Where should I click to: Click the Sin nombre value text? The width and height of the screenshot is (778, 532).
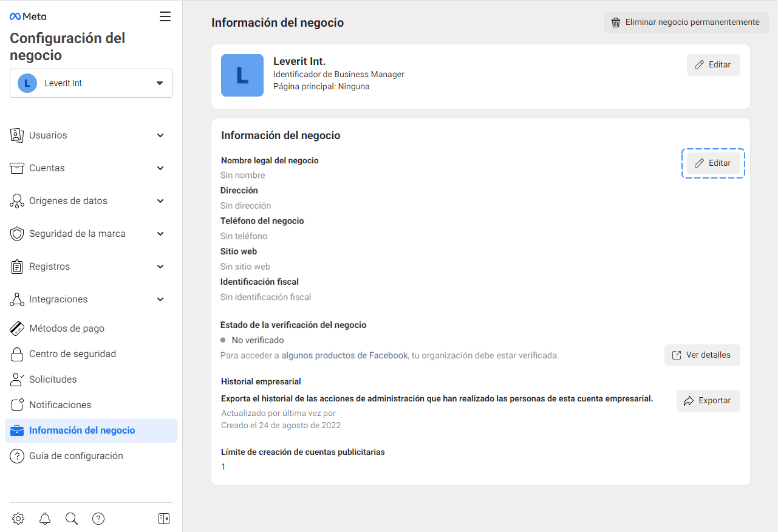(x=243, y=176)
